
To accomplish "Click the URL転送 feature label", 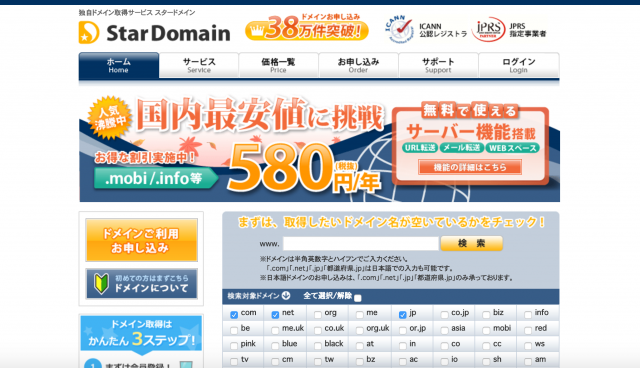I will click(x=420, y=148).
